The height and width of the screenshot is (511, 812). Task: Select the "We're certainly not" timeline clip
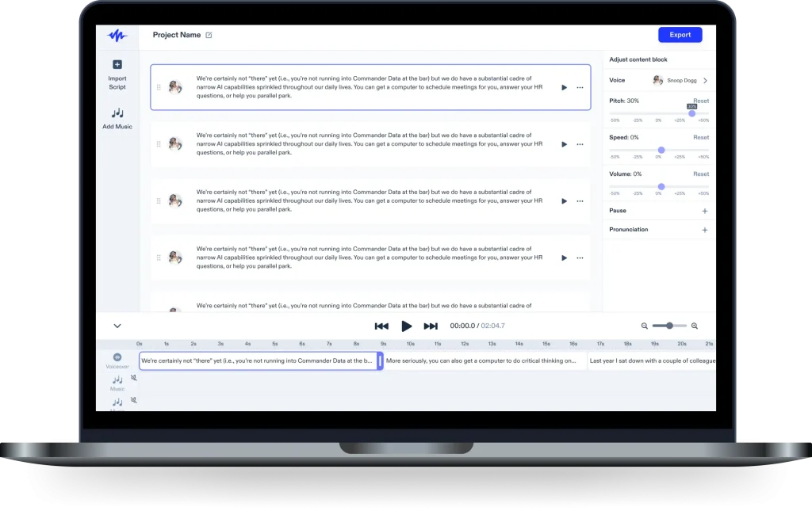click(x=260, y=361)
